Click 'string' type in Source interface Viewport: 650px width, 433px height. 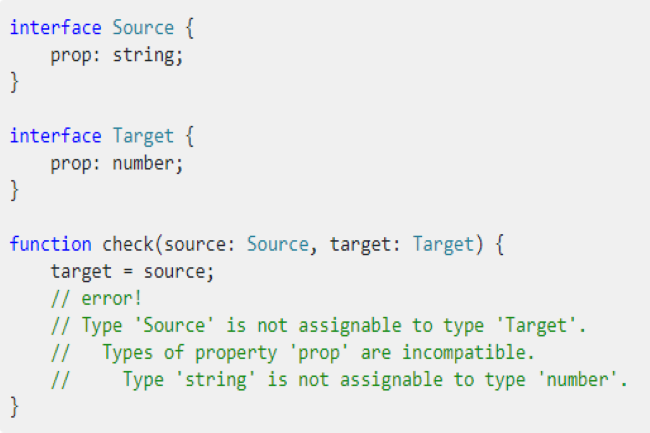[x=144, y=56]
